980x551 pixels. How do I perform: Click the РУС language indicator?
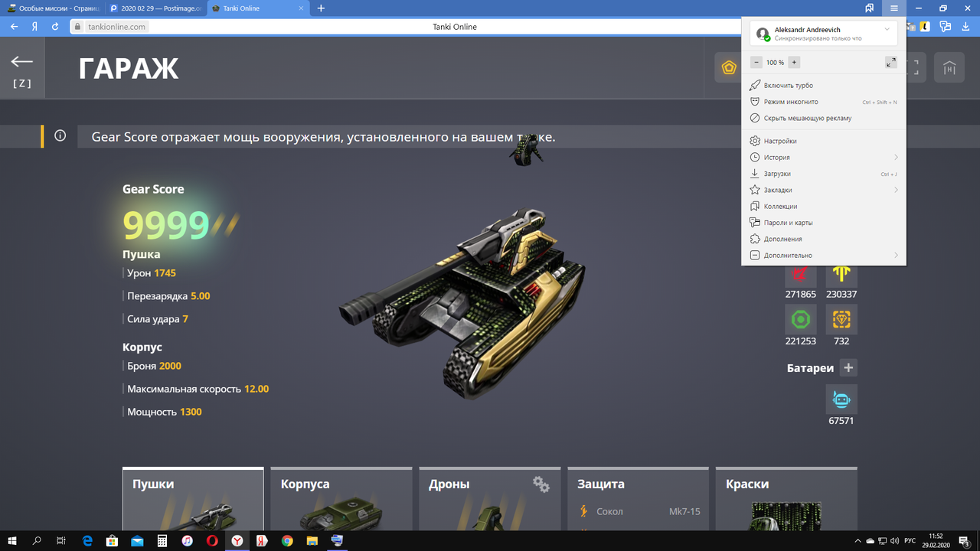click(x=910, y=541)
